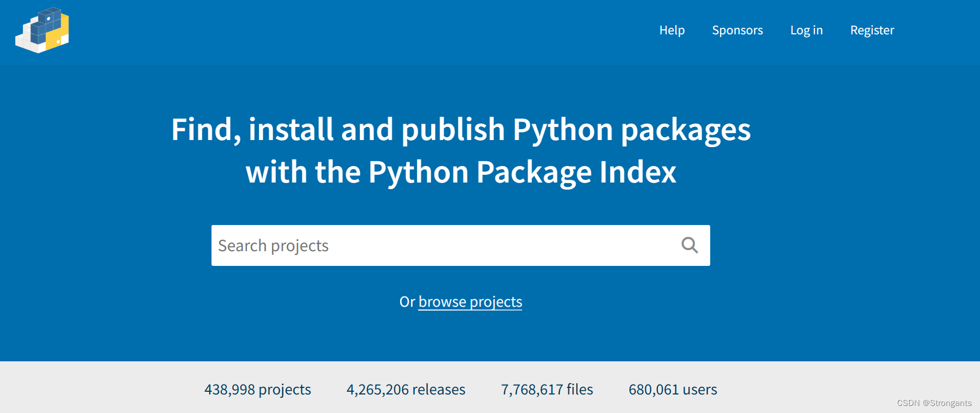Click the word Find in the headline
980x413 pixels.
[x=205, y=130]
